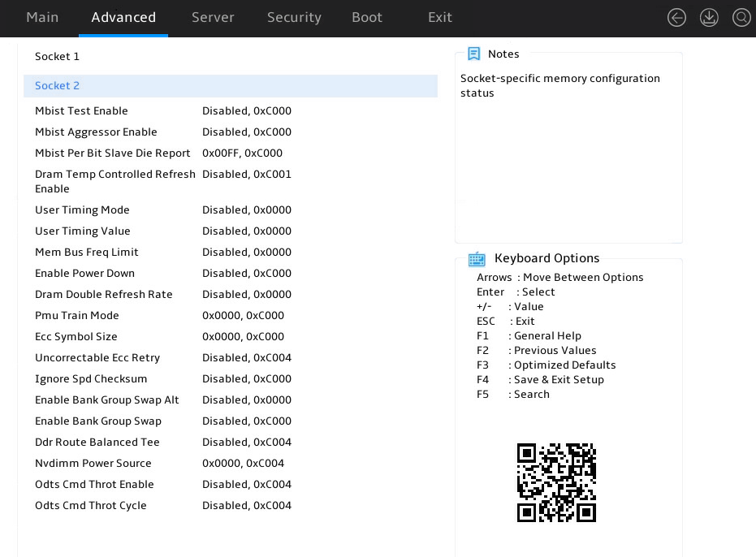Collapse the highlighted Socket 2 entry
756x557 pixels.
[x=231, y=86]
